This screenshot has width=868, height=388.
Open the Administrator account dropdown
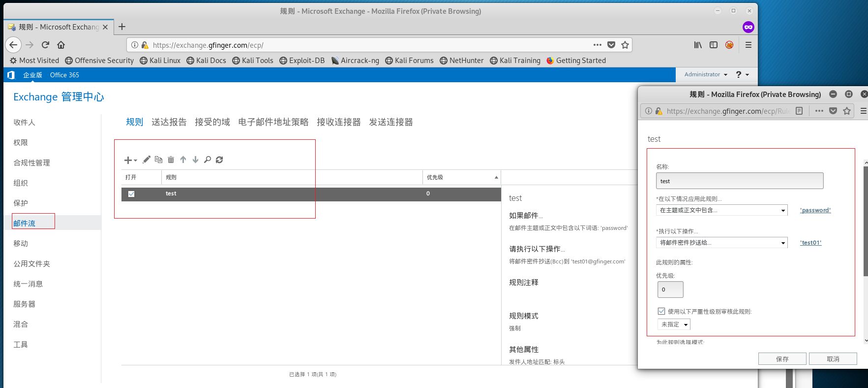706,74
